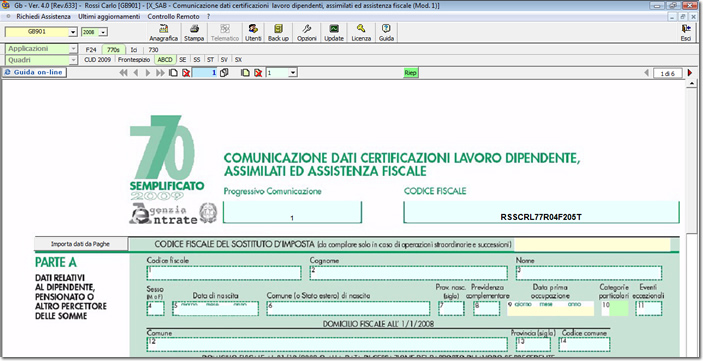
Task: Click domicilio fiscale Comune field 12
Action: [x=327, y=344]
